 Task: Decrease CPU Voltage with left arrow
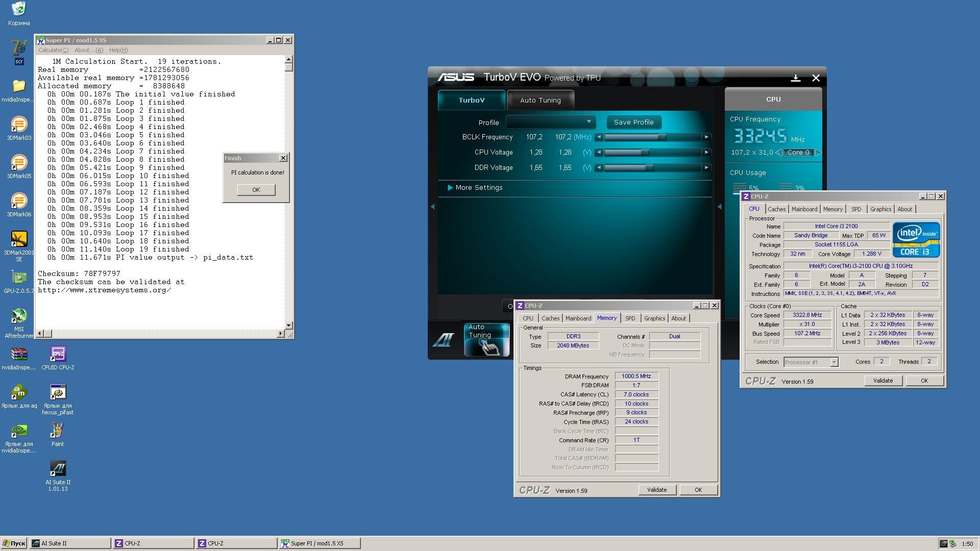pos(599,153)
